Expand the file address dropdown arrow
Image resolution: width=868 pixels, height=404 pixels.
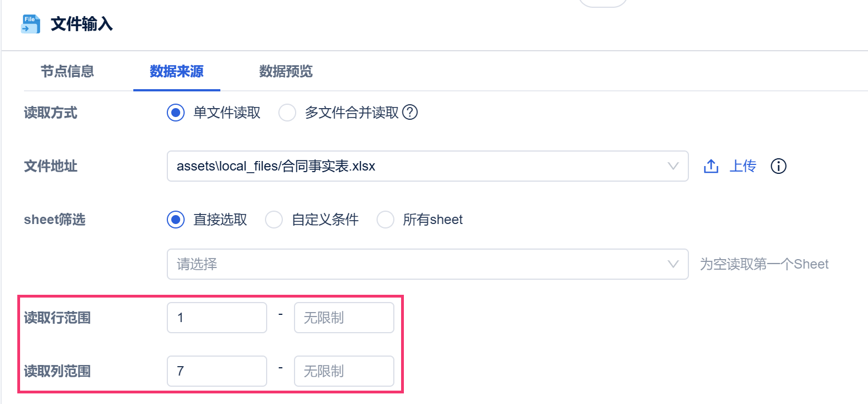(x=673, y=166)
